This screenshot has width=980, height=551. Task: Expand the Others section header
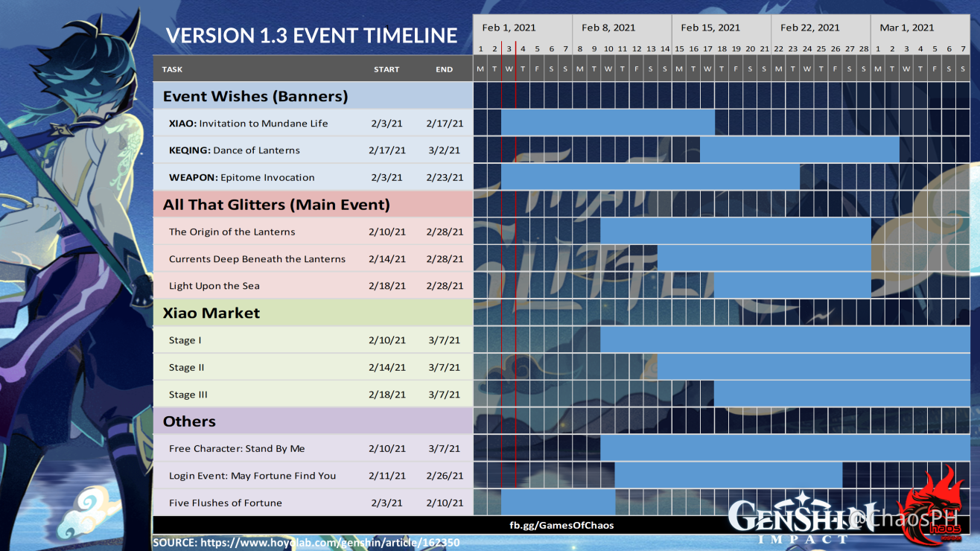point(191,421)
